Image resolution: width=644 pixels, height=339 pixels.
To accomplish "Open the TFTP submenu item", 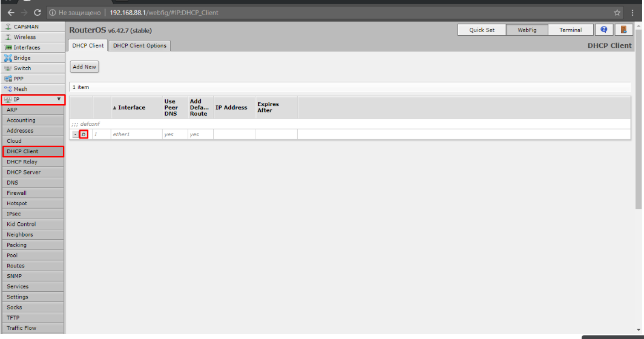I will click(33, 318).
